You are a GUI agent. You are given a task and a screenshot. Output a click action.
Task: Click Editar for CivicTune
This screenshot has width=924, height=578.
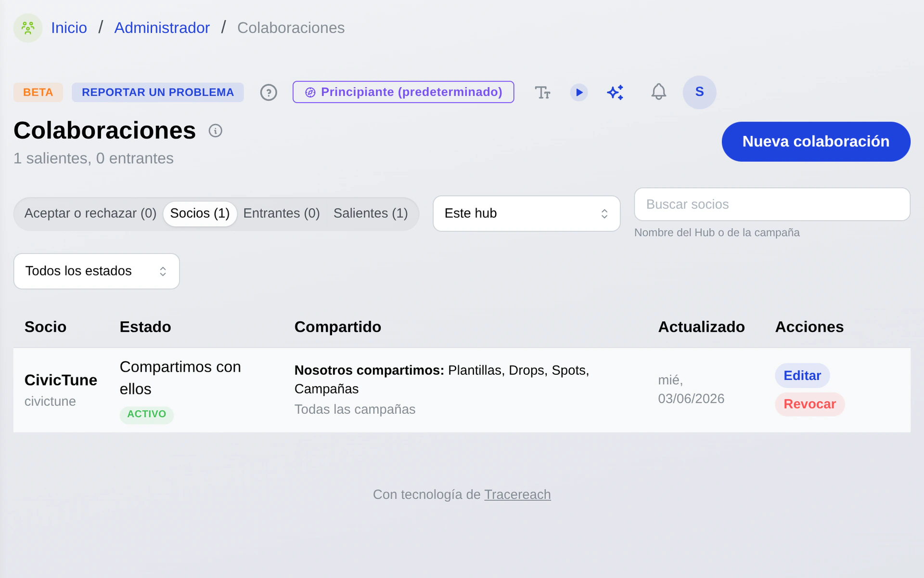pyautogui.click(x=802, y=376)
